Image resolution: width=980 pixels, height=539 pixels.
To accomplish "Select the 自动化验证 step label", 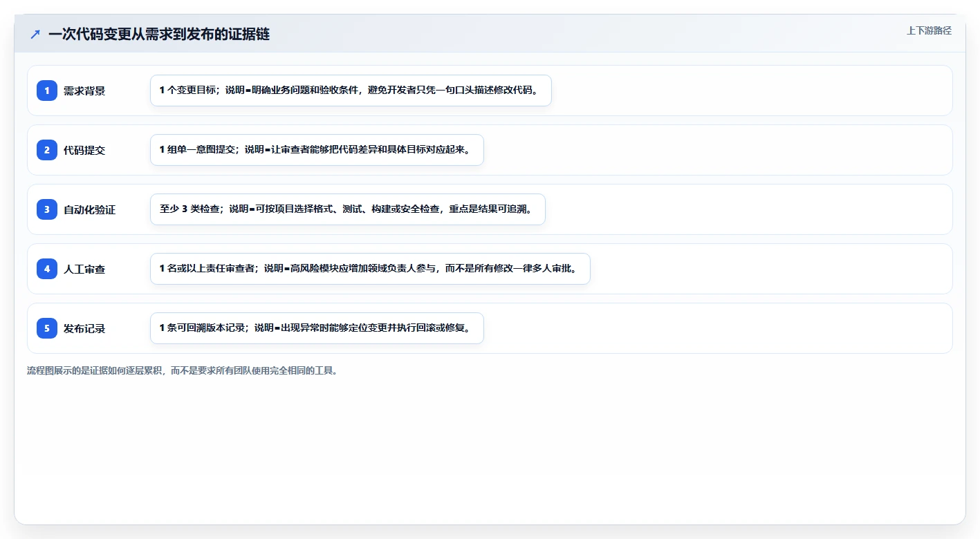I will tap(90, 209).
